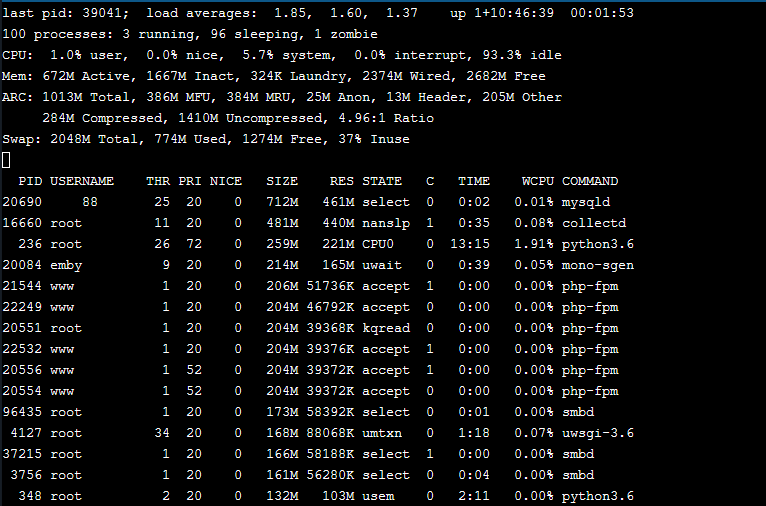Click the 461M RES value of mysqld
The height and width of the screenshot is (506, 766).
338,202
